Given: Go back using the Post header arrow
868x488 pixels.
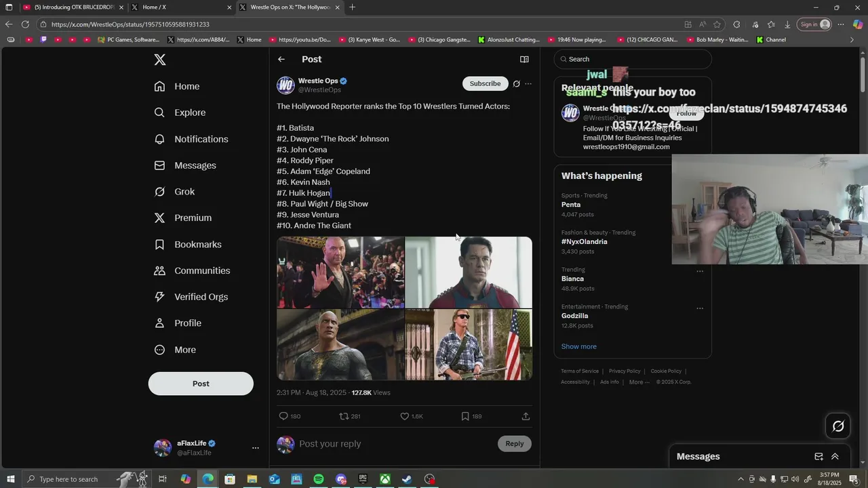Looking at the screenshot, I should coord(281,59).
